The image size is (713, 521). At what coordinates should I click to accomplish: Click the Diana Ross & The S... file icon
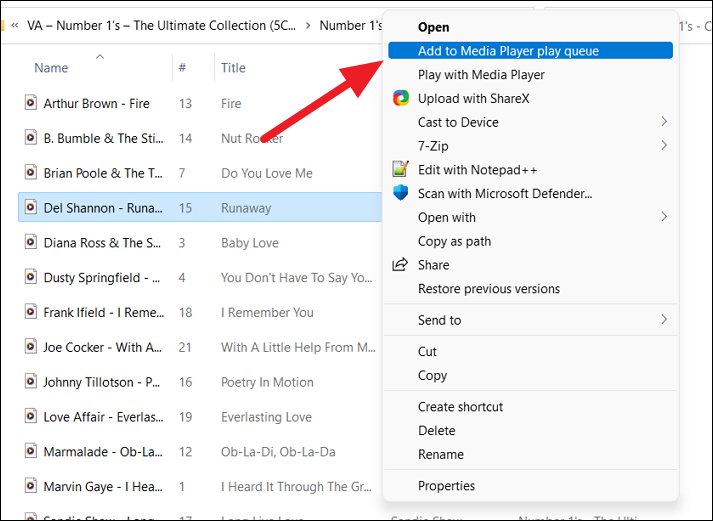click(x=30, y=242)
